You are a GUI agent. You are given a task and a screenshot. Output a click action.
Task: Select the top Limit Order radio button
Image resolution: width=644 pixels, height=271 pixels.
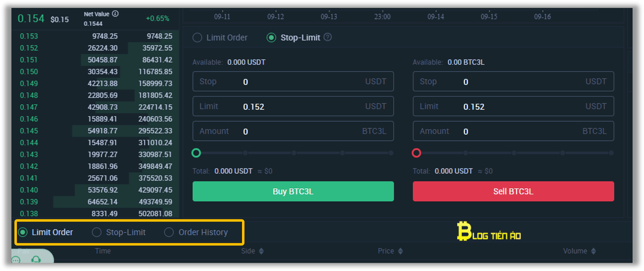[197, 37]
